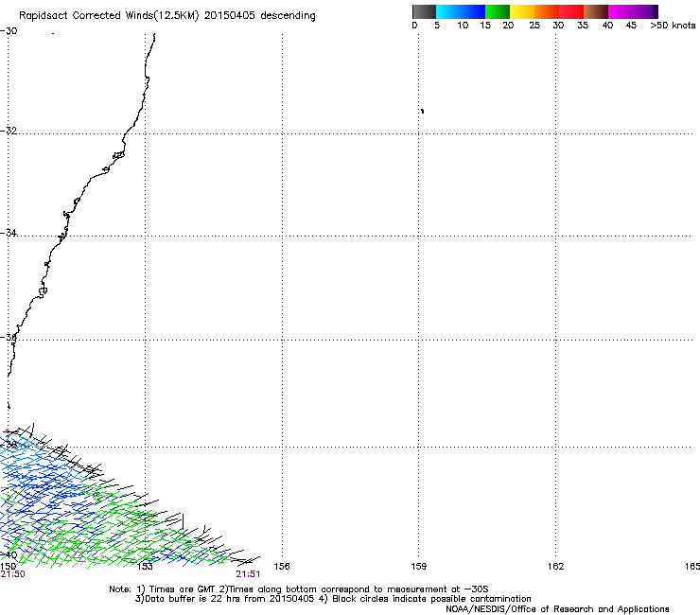Click the word 'descending' in the title

coord(288,16)
